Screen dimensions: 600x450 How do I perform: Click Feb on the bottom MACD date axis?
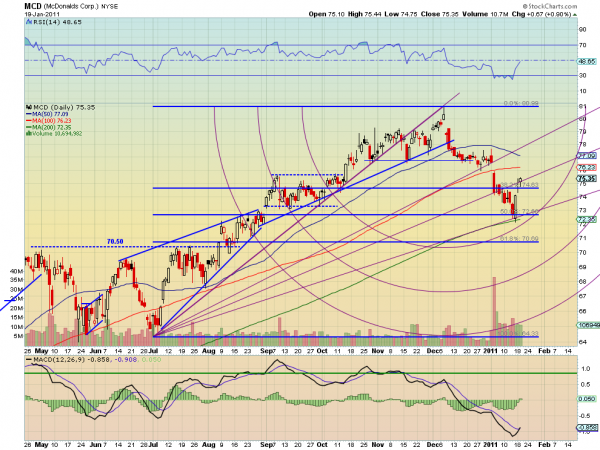544,445
